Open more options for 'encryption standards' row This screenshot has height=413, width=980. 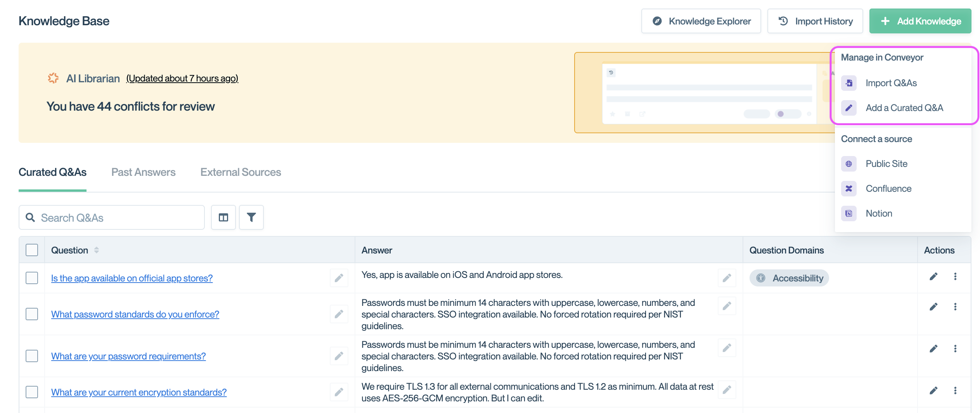click(955, 390)
